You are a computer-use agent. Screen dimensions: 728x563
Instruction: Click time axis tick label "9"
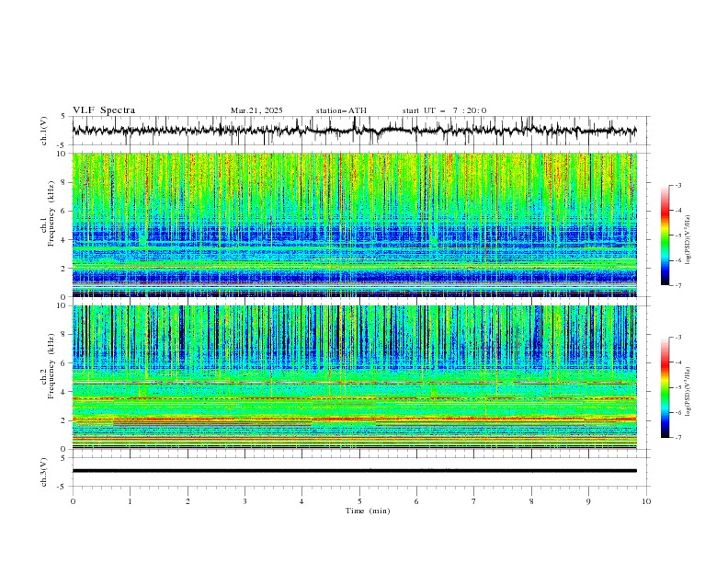click(x=588, y=501)
